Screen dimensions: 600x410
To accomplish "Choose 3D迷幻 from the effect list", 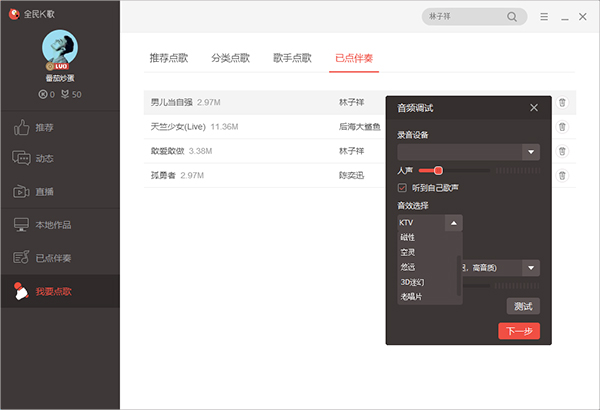I will tap(413, 282).
